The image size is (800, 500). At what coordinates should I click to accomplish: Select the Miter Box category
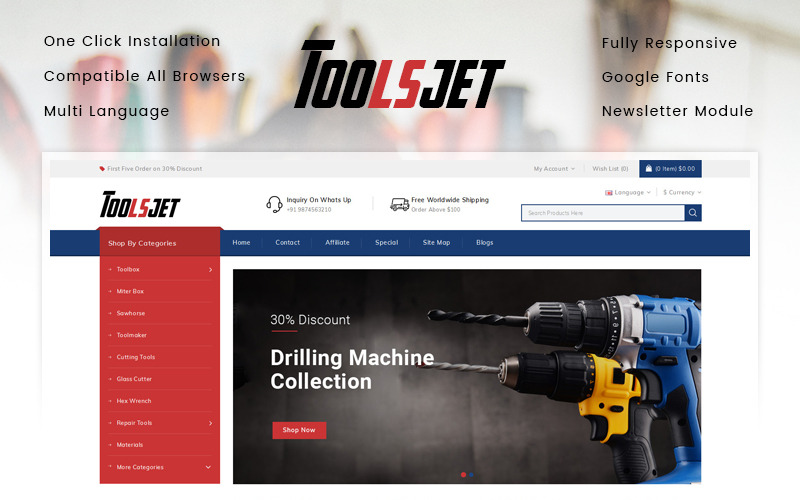tap(130, 291)
